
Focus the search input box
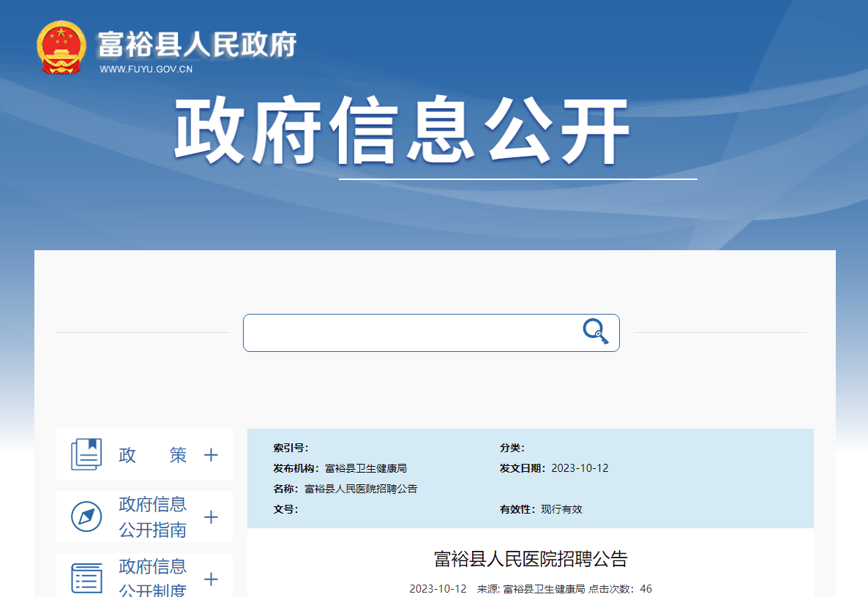(410, 333)
